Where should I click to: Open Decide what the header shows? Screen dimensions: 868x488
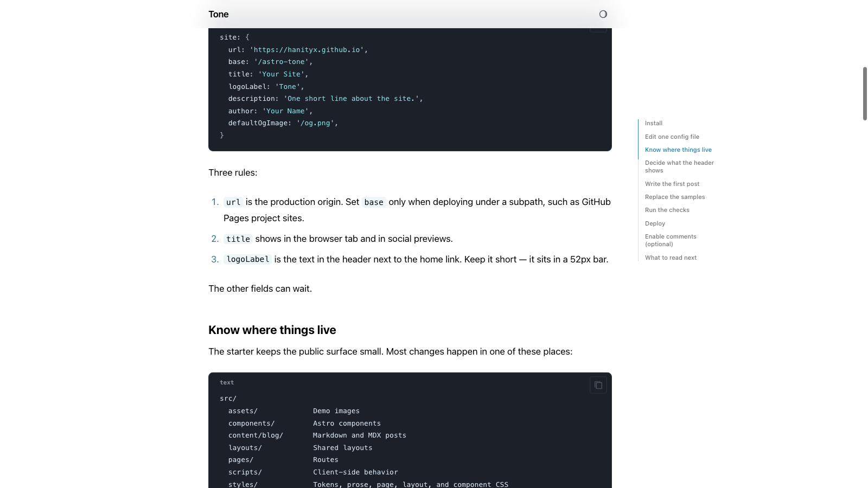coord(679,166)
